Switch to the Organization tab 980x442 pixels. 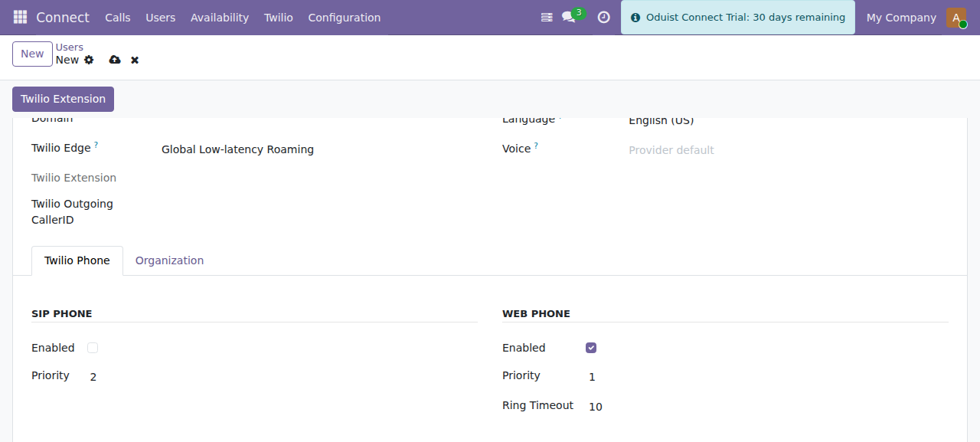click(169, 260)
